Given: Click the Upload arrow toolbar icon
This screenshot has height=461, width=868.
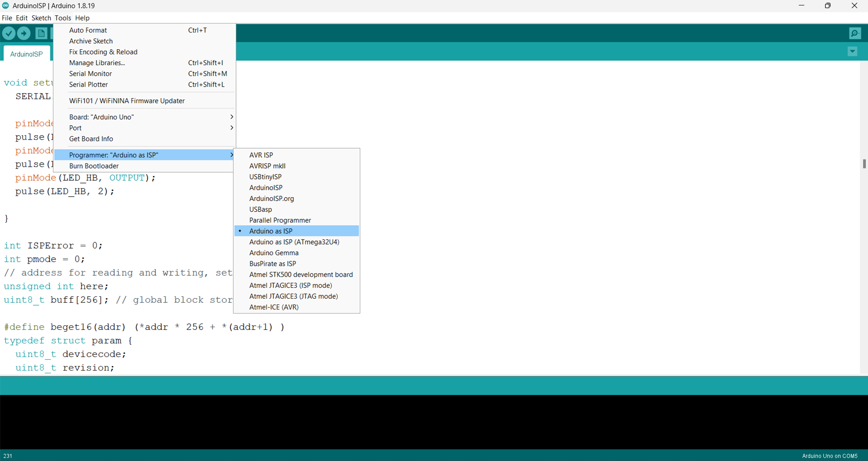Looking at the screenshot, I should 24,33.
